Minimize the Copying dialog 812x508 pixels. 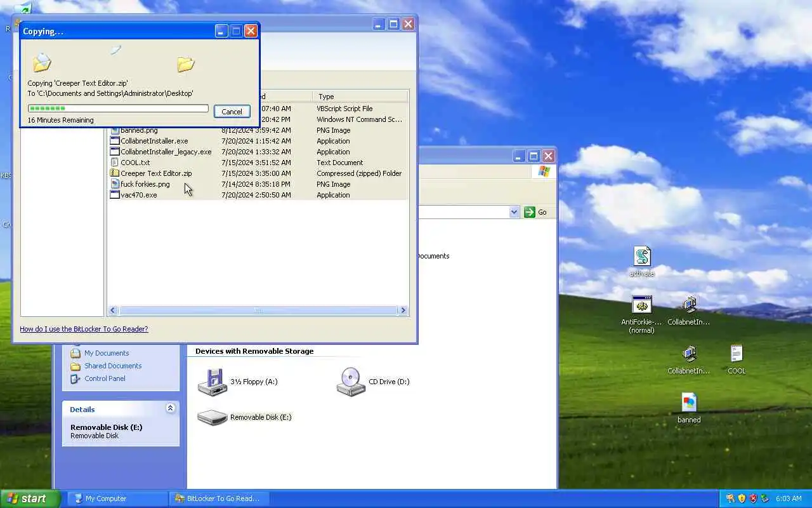tap(221, 31)
